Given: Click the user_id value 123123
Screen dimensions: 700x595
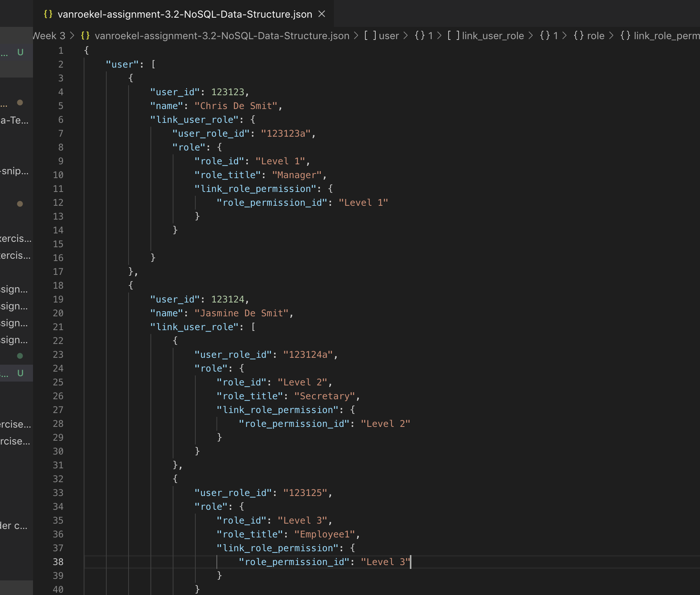Looking at the screenshot, I should tap(228, 92).
